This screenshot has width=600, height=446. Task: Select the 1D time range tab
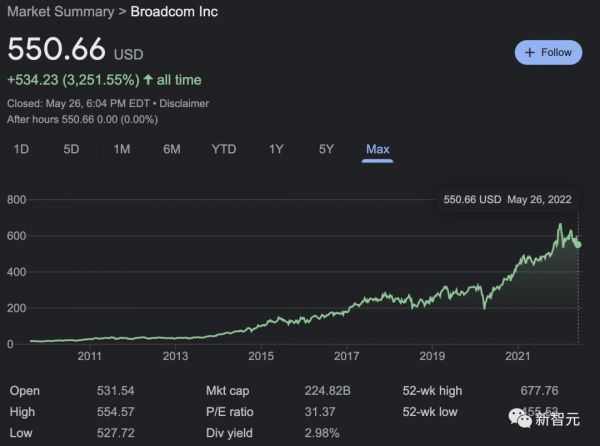[20, 149]
